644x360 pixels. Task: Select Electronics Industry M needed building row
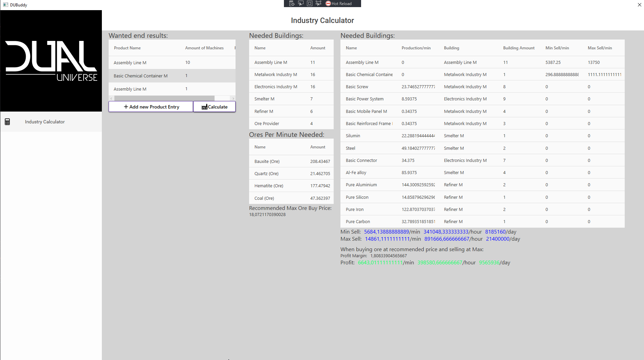pos(291,87)
